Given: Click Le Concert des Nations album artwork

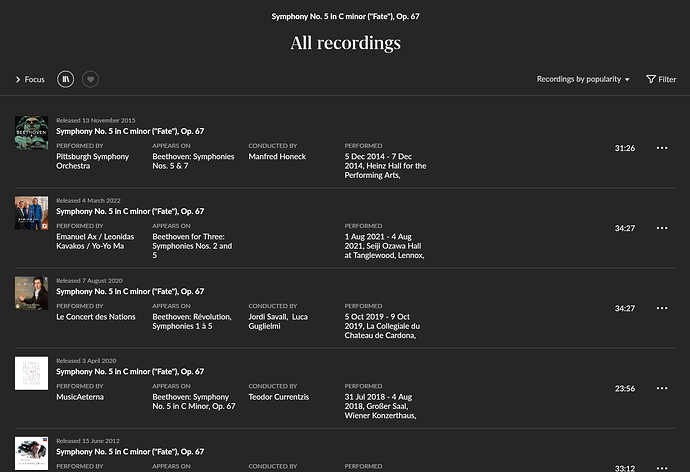Looking at the screenshot, I should pos(31,293).
